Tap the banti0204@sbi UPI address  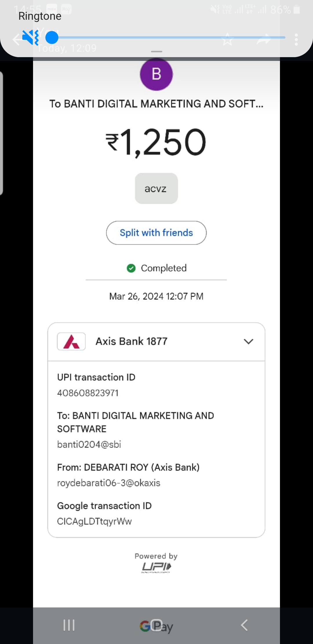tap(89, 444)
